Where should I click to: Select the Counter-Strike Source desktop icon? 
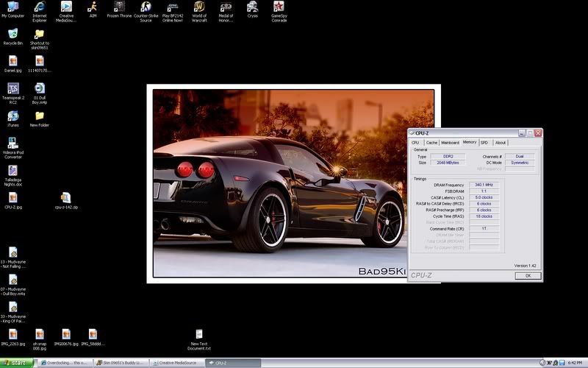[146, 7]
